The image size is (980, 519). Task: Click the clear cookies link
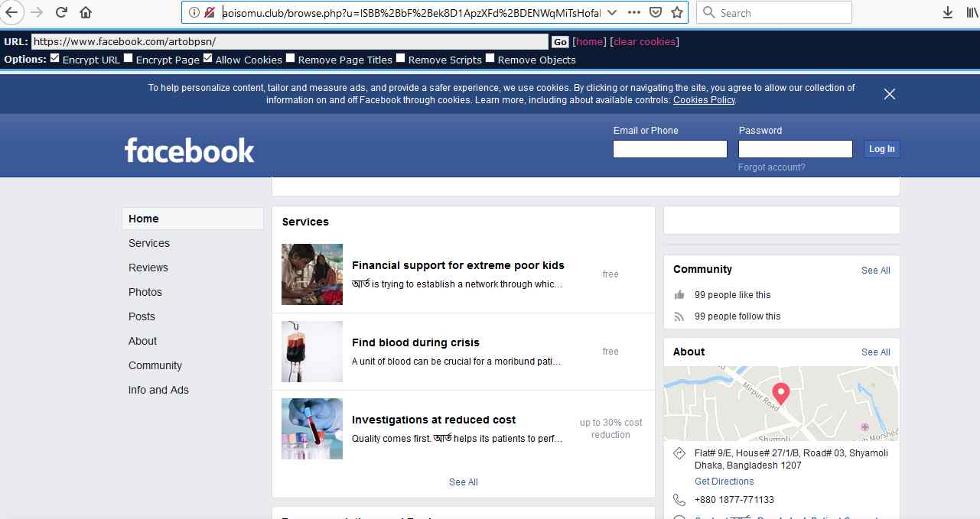point(644,42)
